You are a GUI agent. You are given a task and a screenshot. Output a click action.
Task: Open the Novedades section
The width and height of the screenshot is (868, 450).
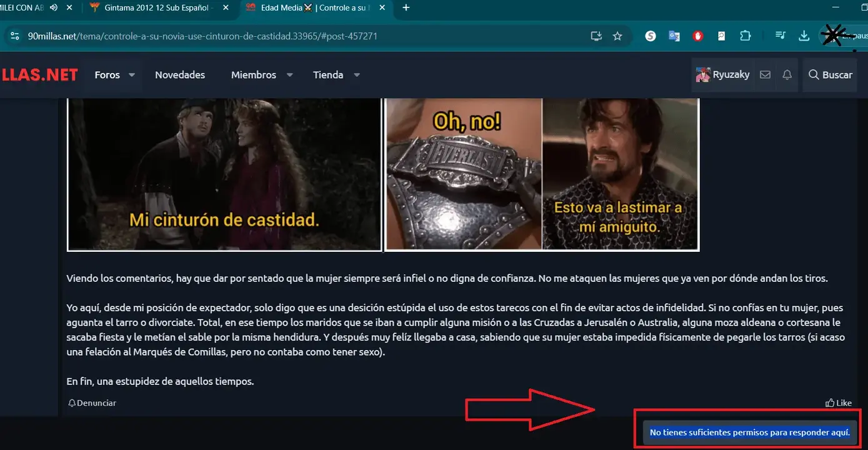click(180, 75)
